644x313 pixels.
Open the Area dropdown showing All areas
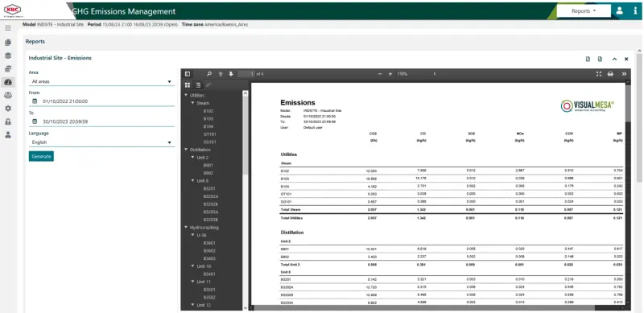point(101,82)
